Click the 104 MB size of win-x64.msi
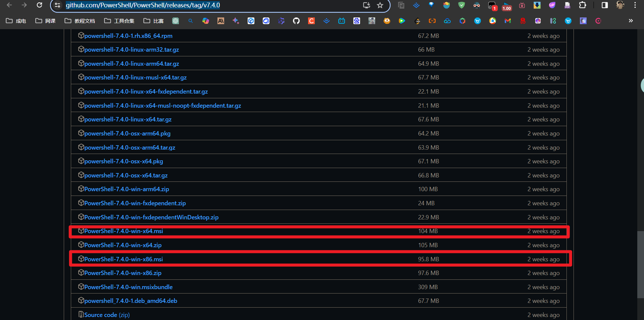Image resolution: width=644 pixels, height=320 pixels. coord(428,231)
